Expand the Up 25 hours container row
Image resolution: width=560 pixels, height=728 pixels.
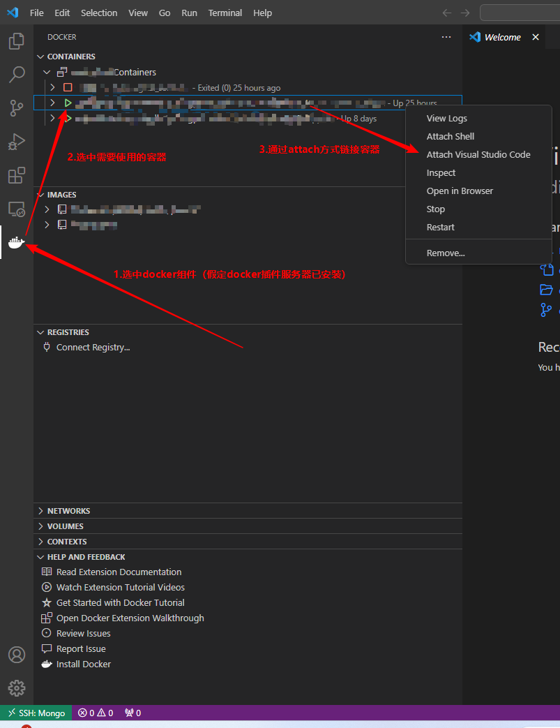point(52,103)
